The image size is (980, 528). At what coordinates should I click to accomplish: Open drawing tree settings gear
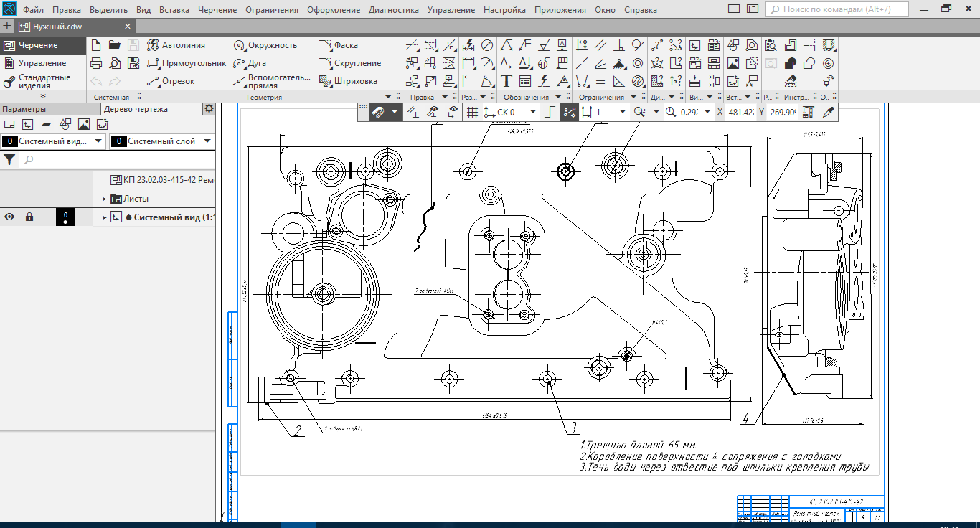pyautogui.click(x=209, y=109)
